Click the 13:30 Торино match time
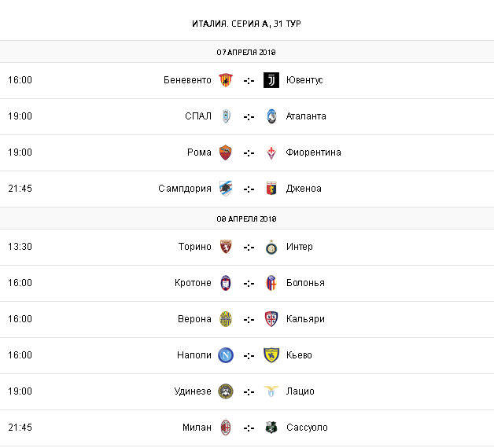494x448 pixels. click(20, 247)
